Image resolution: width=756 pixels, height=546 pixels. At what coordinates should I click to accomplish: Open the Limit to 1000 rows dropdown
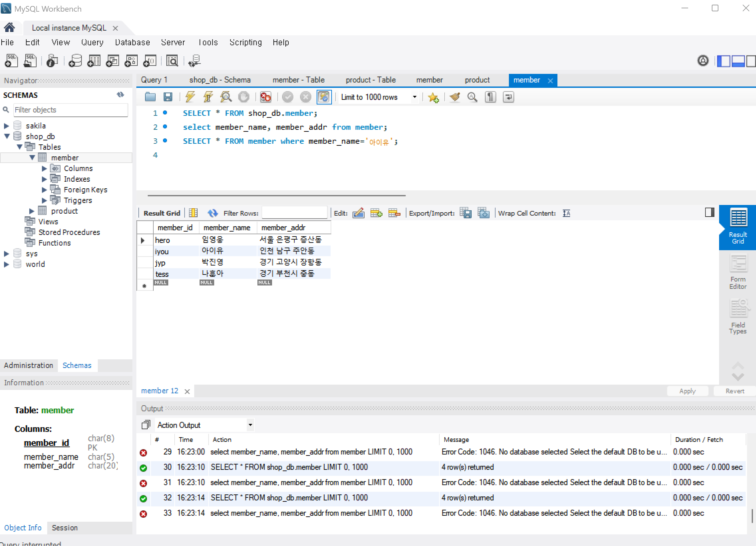point(415,97)
